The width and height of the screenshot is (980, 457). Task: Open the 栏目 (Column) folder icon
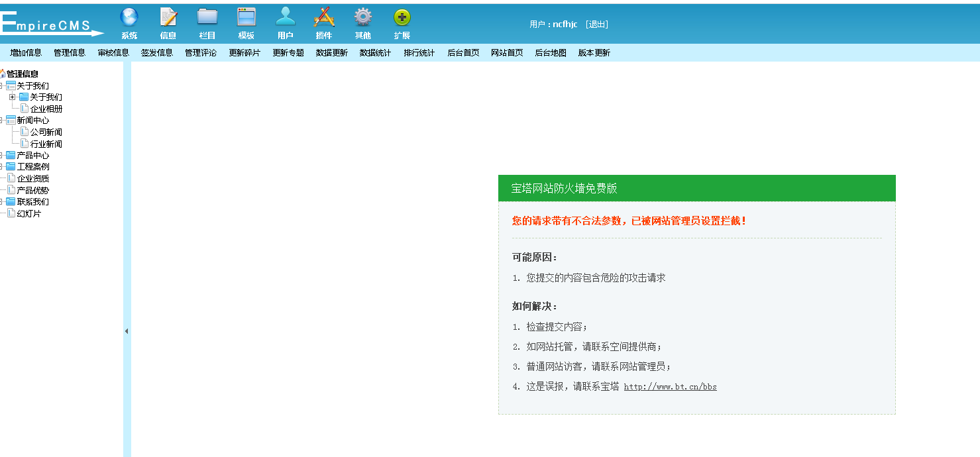click(207, 17)
